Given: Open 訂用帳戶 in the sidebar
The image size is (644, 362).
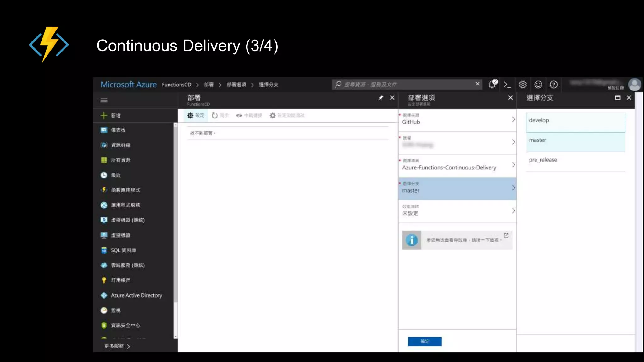Looking at the screenshot, I should tap(115, 280).
